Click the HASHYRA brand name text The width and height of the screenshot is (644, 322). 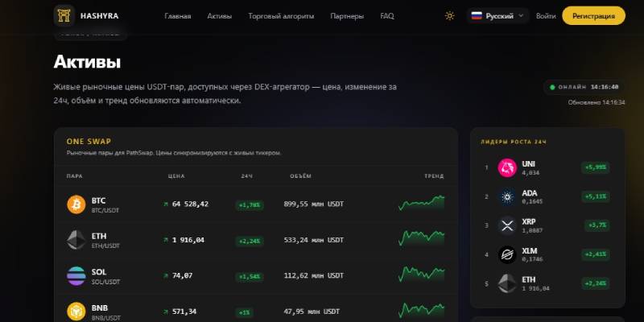(99, 16)
